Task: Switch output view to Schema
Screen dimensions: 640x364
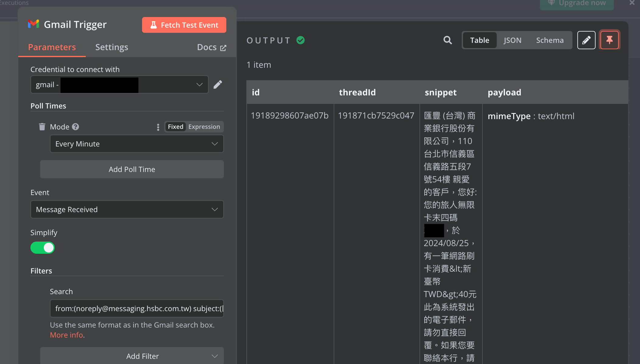Action: point(550,40)
